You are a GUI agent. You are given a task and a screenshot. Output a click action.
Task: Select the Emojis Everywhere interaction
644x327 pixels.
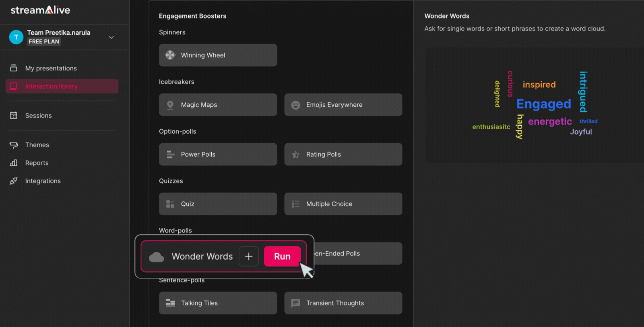(343, 105)
